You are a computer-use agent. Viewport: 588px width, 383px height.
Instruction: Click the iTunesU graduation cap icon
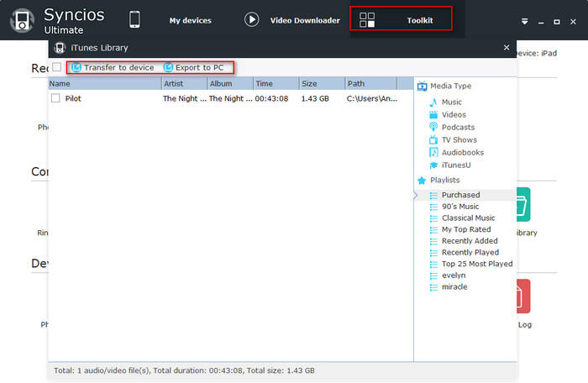[x=433, y=165]
